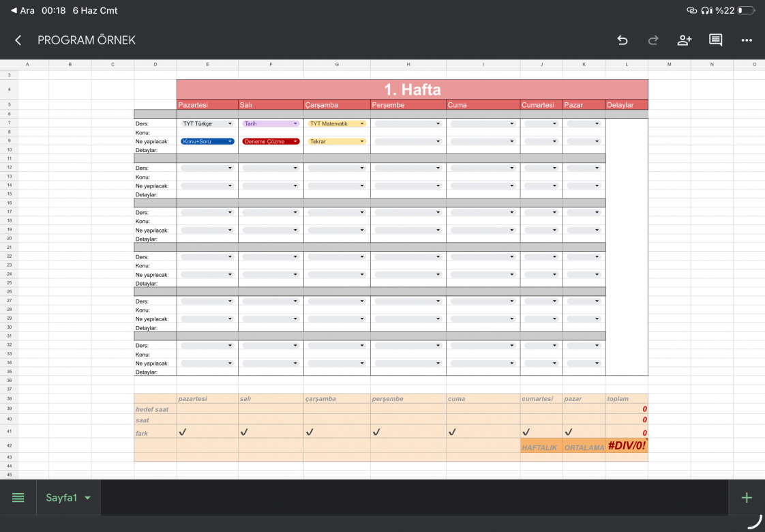This screenshot has height=532, width=765.
Task: Undo the last action
Action: tap(622, 40)
